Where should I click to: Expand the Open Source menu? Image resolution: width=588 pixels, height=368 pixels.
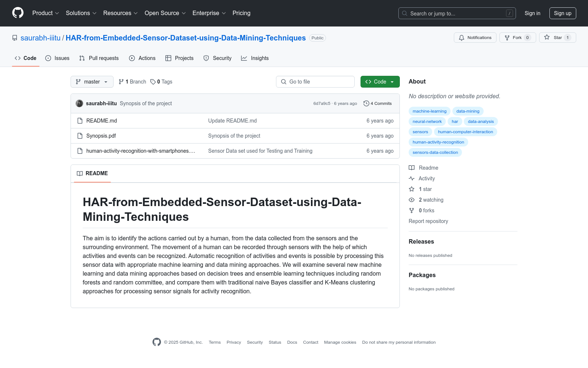point(165,13)
